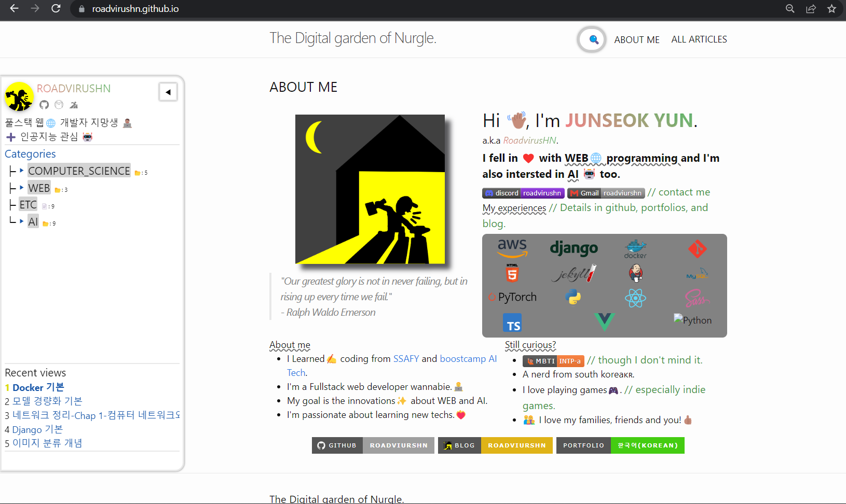
Task: Click the search magnifier icon in header
Action: click(x=593, y=39)
